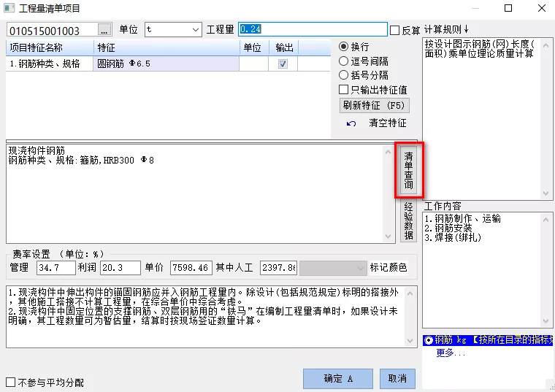The width and height of the screenshot is (555, 392).
Task: Select the 逗号间隔 radio button
Action: (x=344, y=61)
